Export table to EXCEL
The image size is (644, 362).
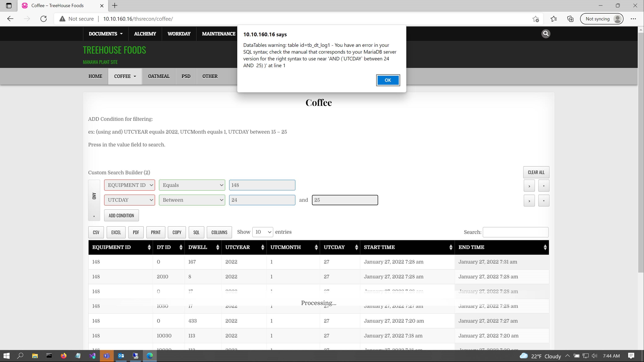click(116, 232)
